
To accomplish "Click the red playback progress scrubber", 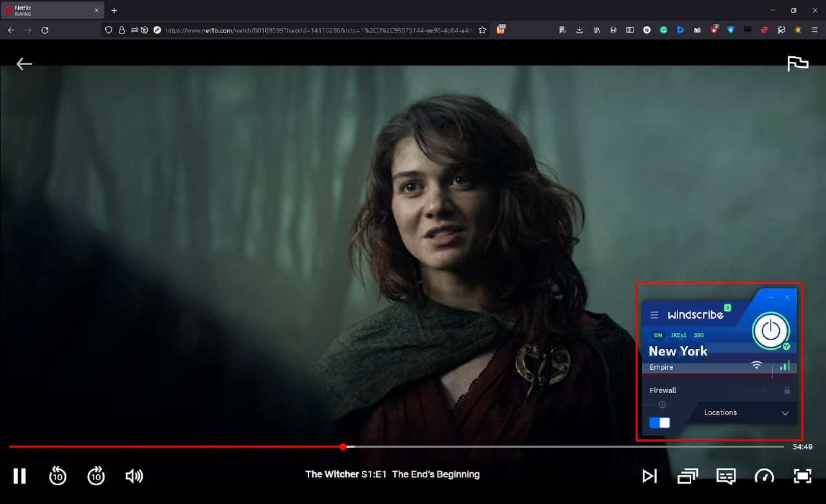I will 343,447.
